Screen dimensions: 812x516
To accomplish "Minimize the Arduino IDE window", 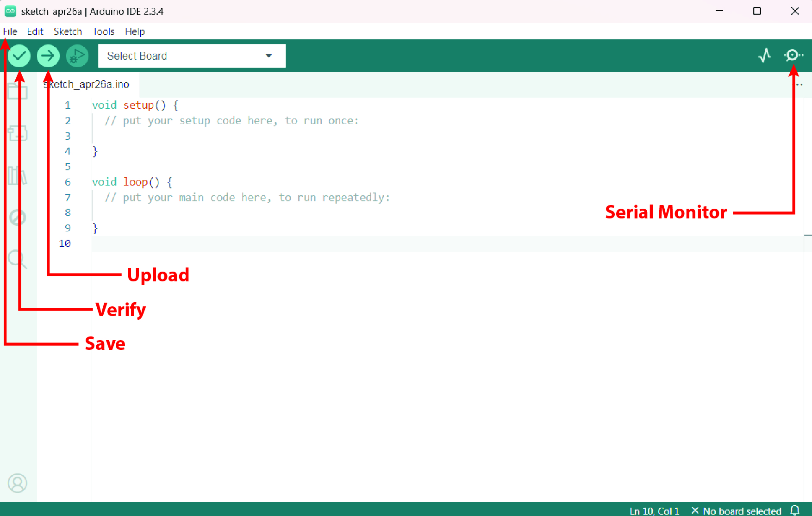I will (x=719, y=11).
